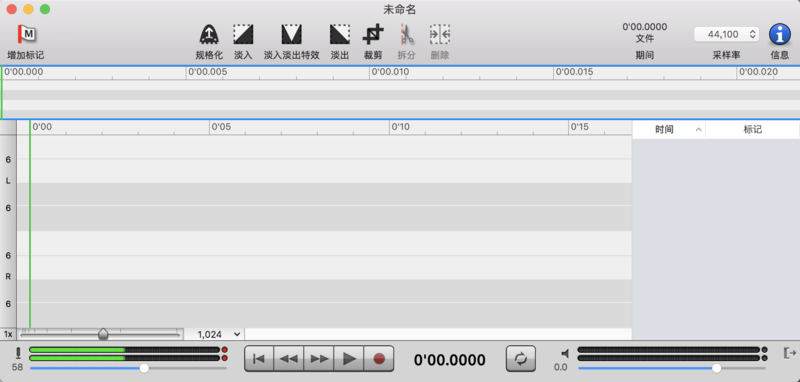This screenshot has height=382, width=800.
Task: Click 0'00.015 on the overview ruler
Action: click(x=574, y=72)
